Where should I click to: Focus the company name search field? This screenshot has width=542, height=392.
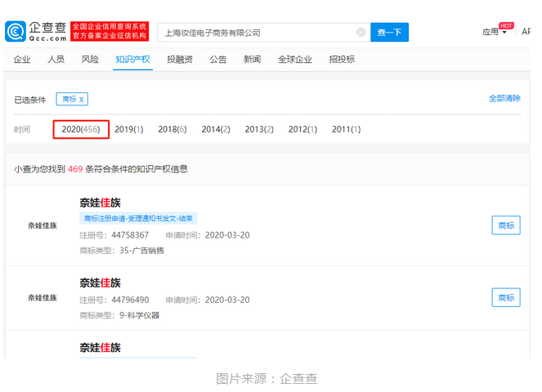[x=264, y=33]
